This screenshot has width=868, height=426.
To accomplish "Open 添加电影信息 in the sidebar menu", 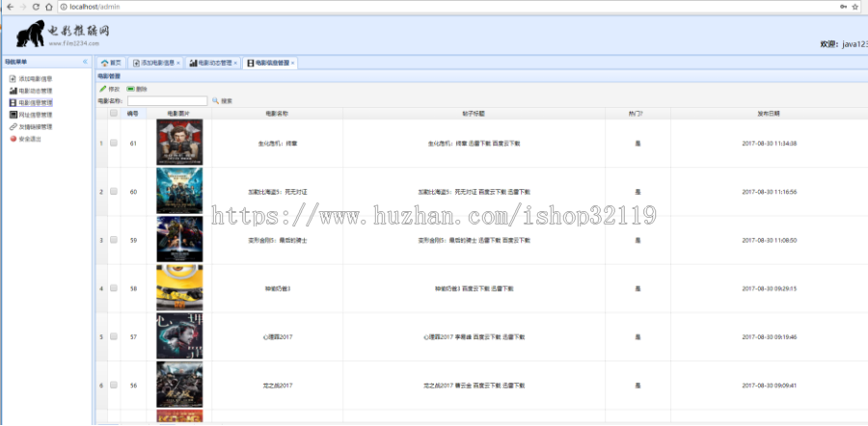I will [36, 79].
